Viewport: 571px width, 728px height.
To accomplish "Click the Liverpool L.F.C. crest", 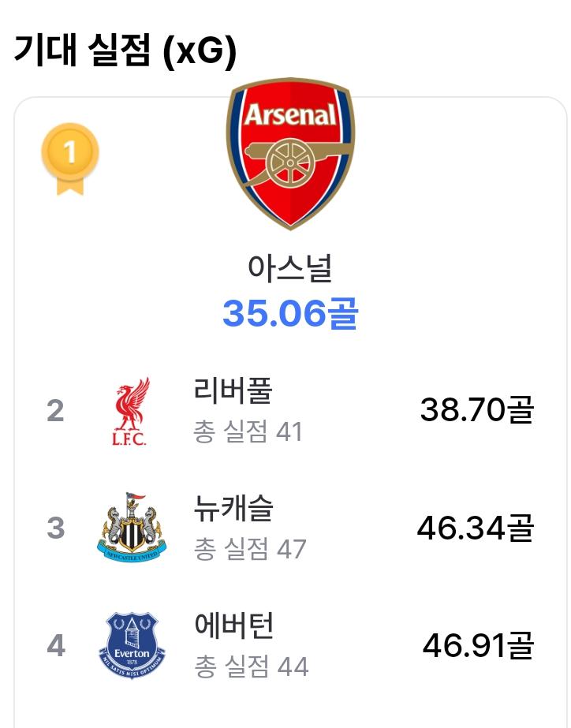I will click(x=131, y=412).
